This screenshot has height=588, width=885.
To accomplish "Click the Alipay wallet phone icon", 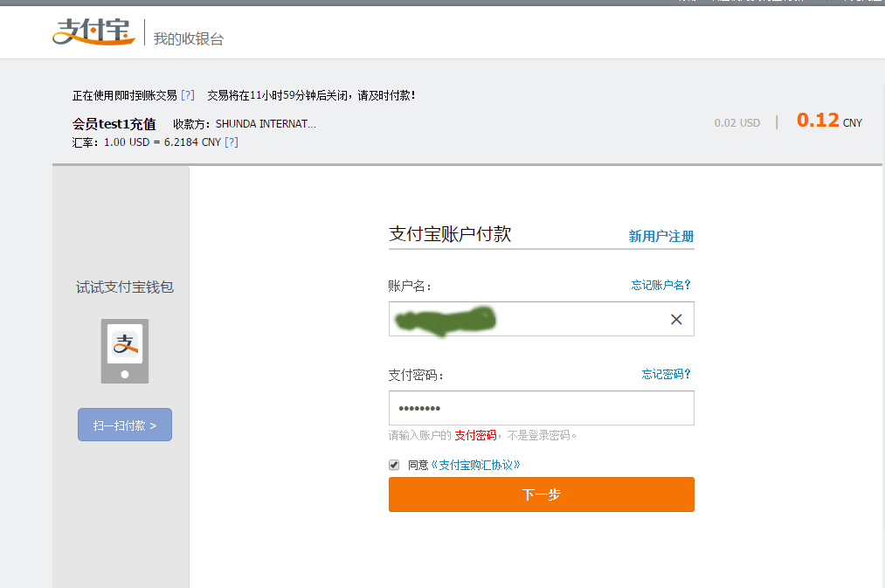I will click(124, 350).
